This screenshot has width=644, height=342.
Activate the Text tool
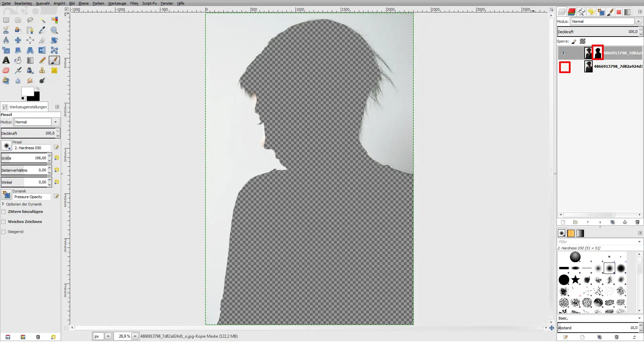[x=6, y=60]
